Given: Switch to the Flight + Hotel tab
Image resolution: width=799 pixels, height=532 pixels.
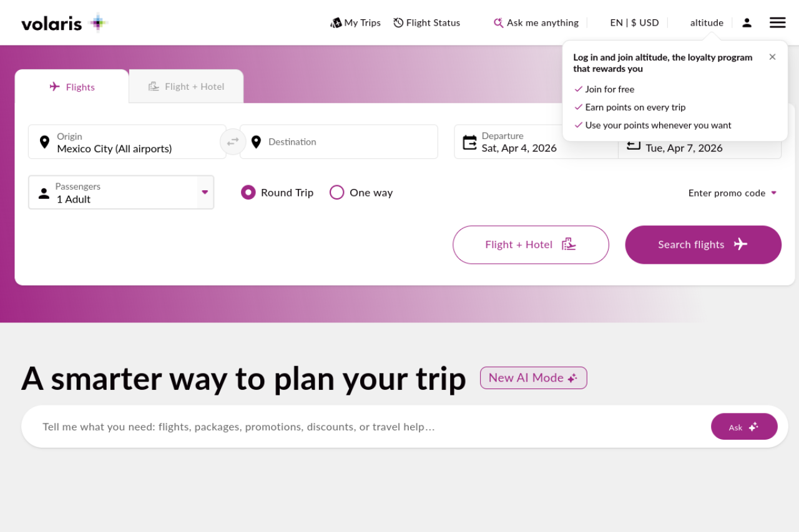Looking at the screenshot, I should [186, 87].
